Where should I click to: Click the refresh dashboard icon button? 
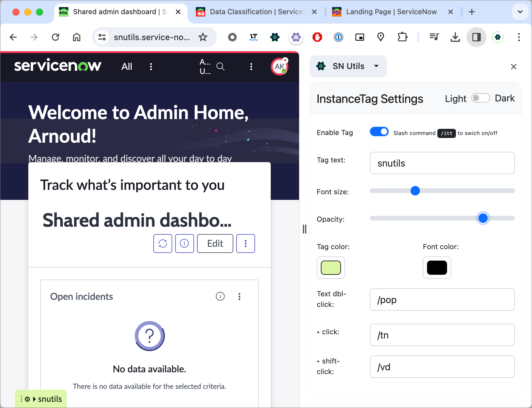coord(162,244)
